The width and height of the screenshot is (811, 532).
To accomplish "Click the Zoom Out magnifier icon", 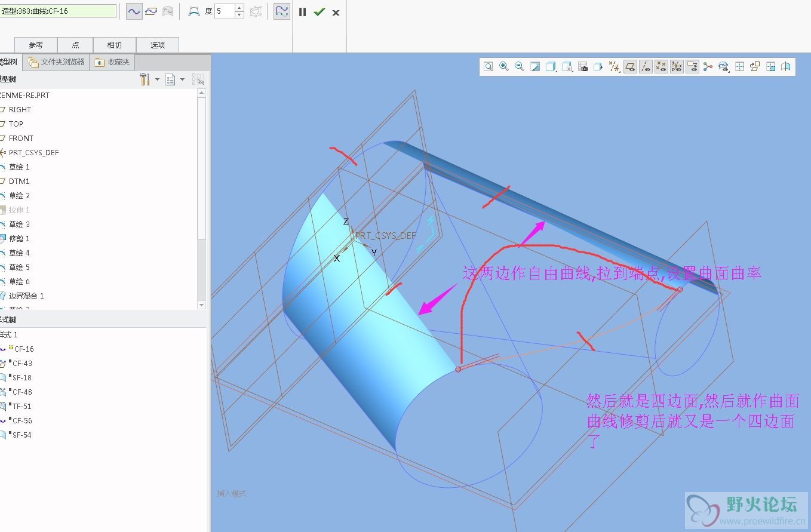I will (x=520, y=67).
